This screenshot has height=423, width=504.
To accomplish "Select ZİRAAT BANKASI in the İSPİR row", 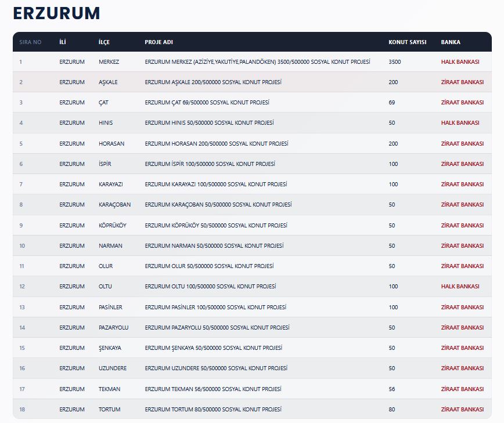I will (462, 164).
